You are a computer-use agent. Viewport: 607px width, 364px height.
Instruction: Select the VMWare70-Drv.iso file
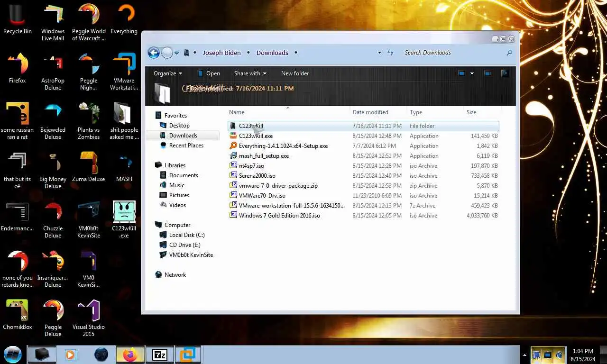coord(363,196)
